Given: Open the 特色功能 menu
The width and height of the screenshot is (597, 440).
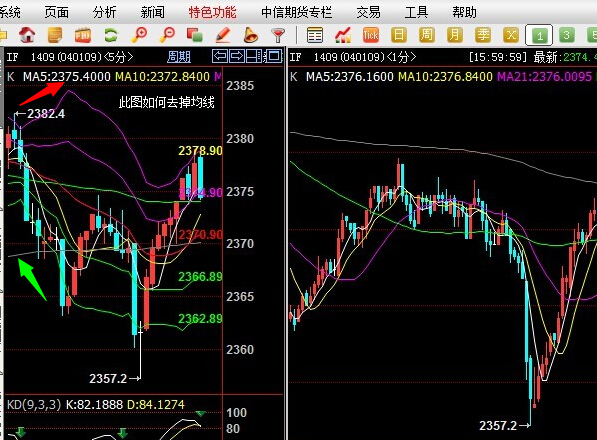Looking at the screenshot, I should click(212, 13).
